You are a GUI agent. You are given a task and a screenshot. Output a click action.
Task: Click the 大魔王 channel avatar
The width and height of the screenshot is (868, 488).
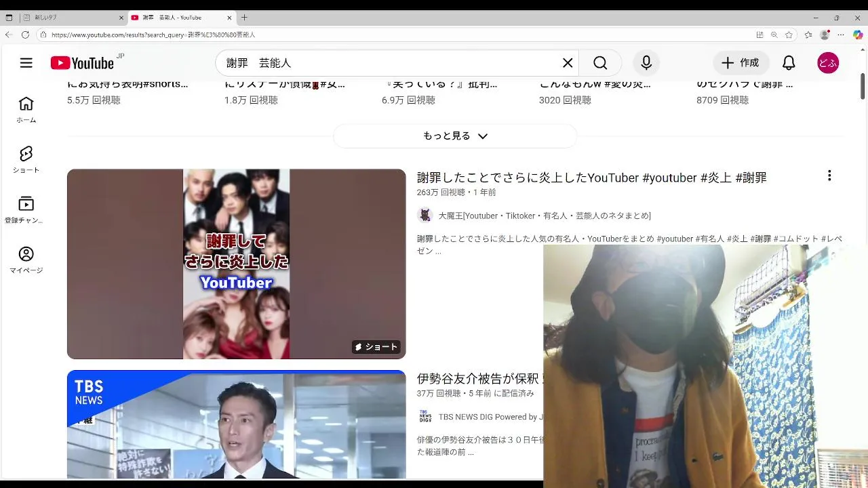point(425,216)
